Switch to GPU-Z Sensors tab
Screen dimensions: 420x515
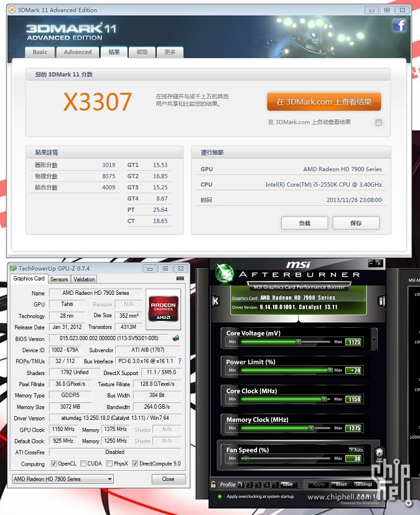(x=59, y=279)
